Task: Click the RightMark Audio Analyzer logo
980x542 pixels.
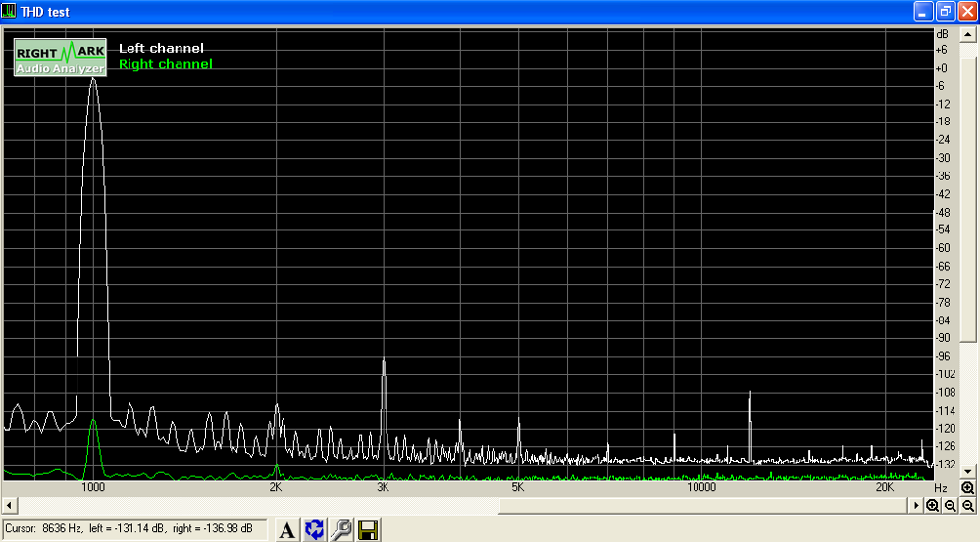Action: (x=60, y=58)
